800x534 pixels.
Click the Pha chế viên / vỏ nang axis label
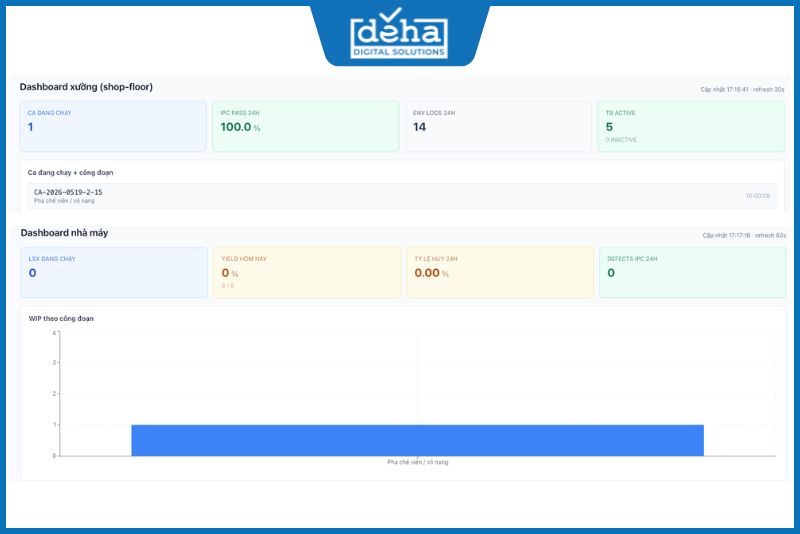pyautogui.click(x=417, y=462)
